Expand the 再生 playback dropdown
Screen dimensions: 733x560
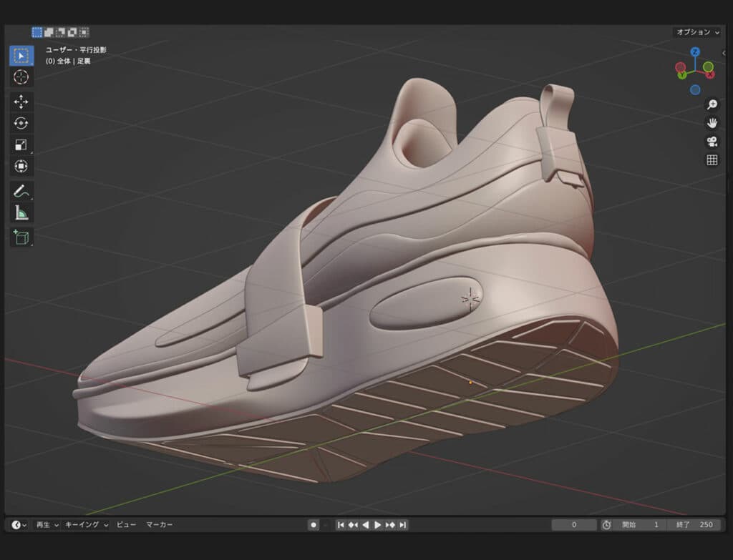pos(47,525)
